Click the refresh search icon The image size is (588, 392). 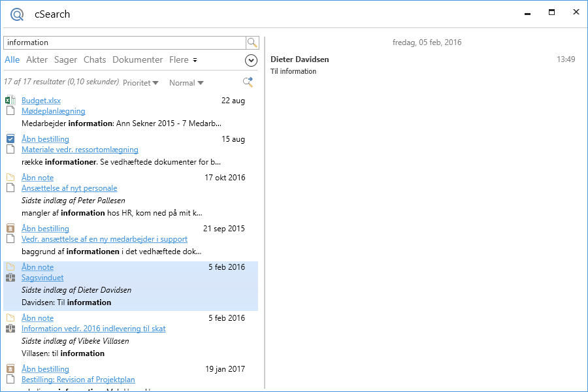pyautogui.click(x=248, y=82)
